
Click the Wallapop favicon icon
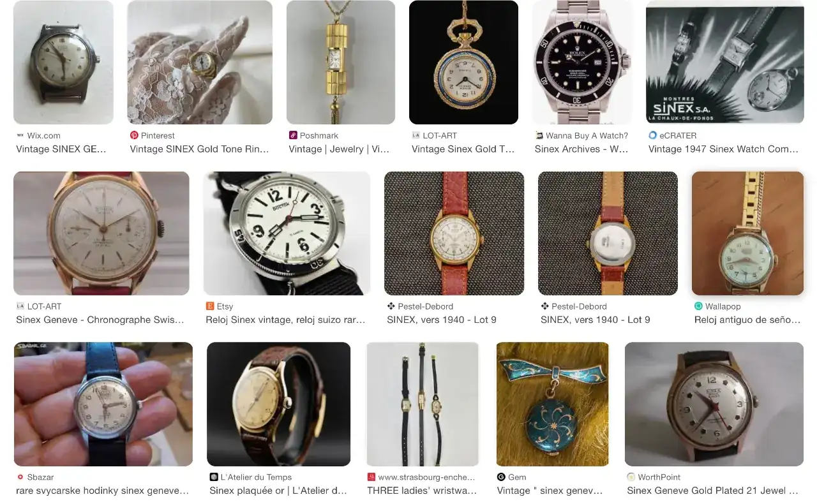pyautogui.click(x=698, y=306)
